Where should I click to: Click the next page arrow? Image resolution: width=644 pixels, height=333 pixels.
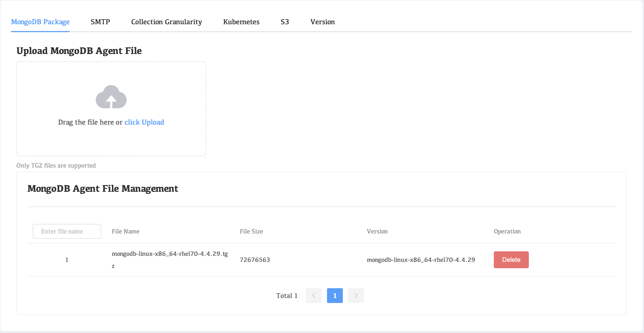pos(356,296)
